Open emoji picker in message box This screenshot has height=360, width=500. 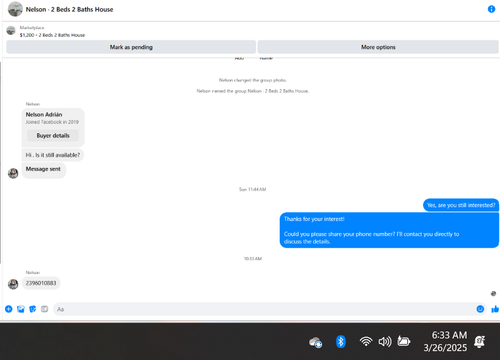pyautogui.click(x=480, y=309)
